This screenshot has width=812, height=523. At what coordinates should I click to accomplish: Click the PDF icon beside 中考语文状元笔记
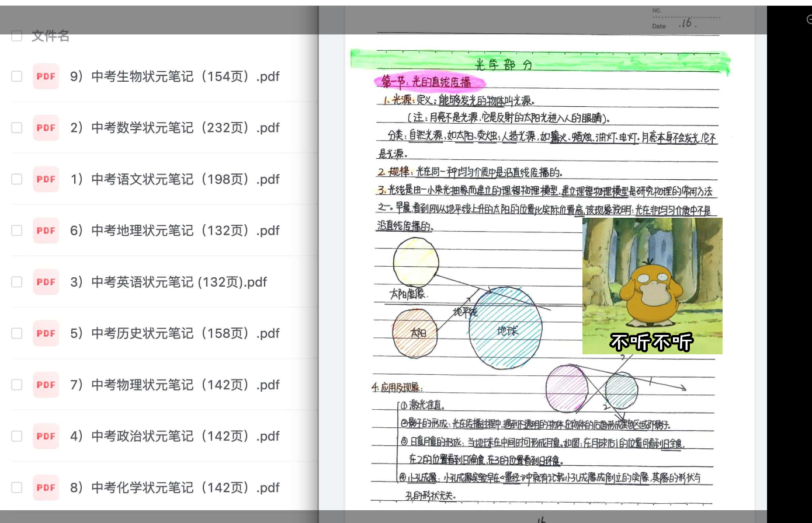46,179
